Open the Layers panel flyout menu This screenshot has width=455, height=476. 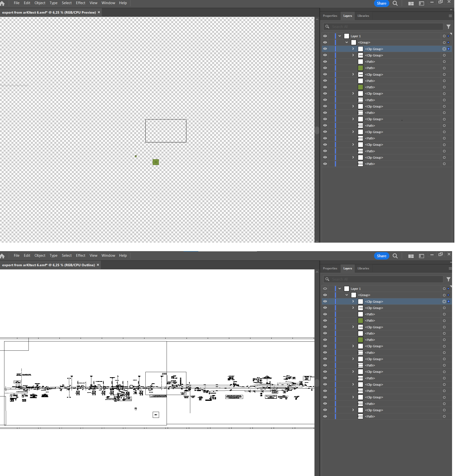tap(450, 16)
